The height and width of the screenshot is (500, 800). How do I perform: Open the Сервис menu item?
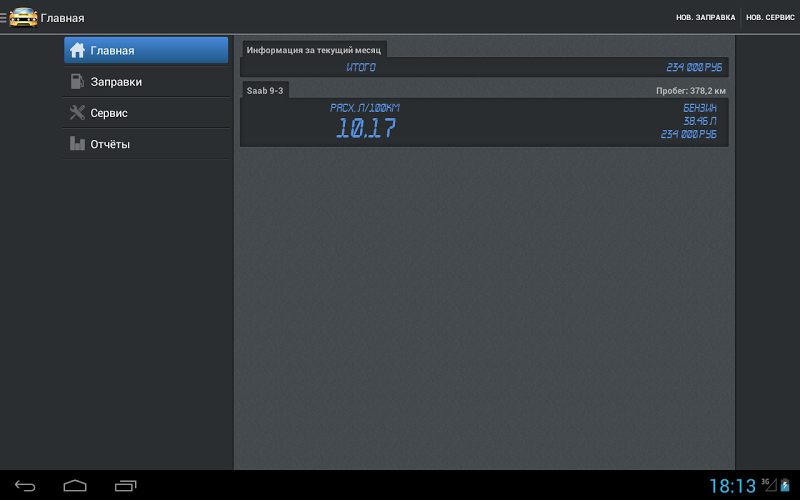146,113
